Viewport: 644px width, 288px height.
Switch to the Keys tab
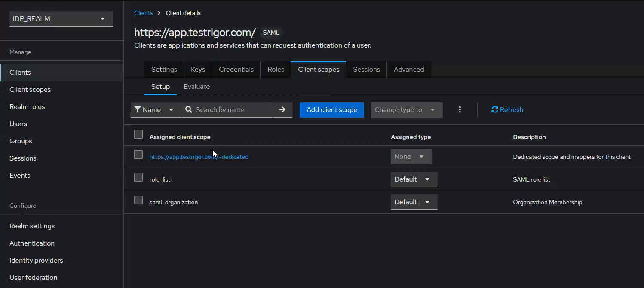click(x=198, y=70)
